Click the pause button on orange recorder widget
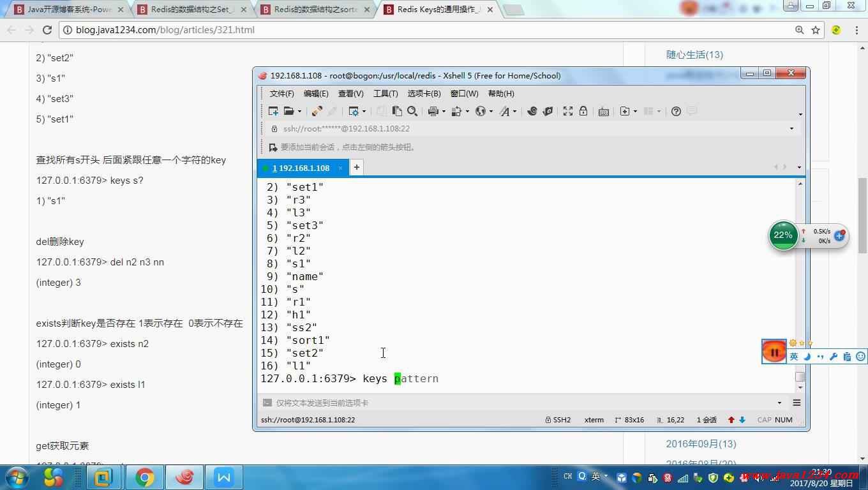868x490 pixels. [774, 352]
